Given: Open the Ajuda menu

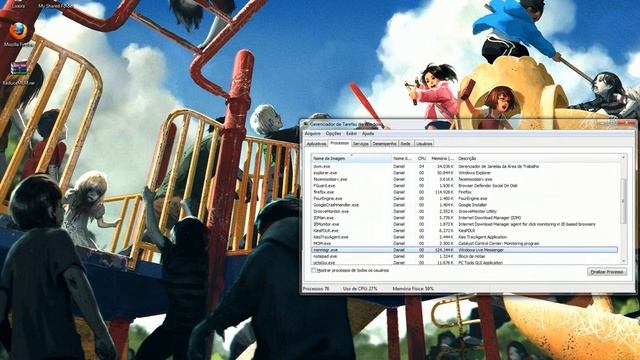Looking at the screenshot, I should click(368, 133).
